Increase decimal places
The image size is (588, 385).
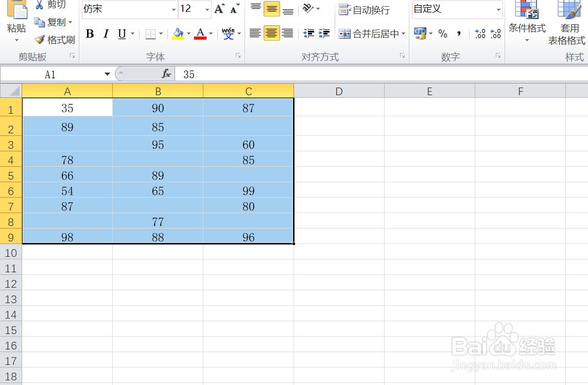[x=480, y=34]
